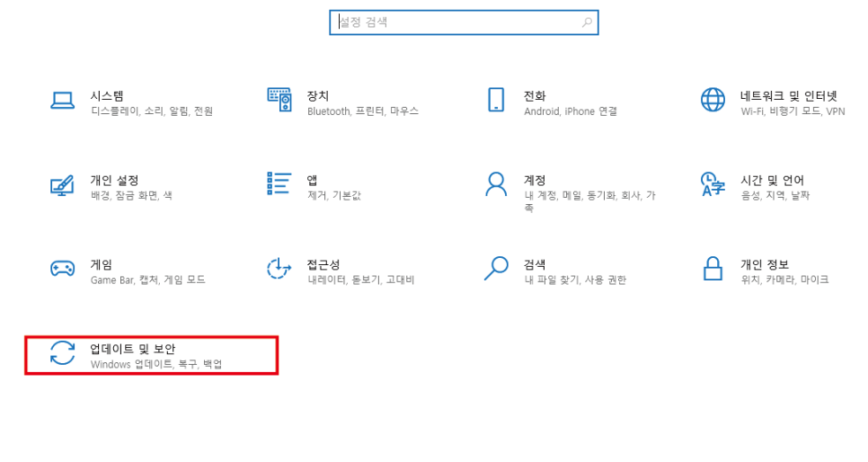868x462 pixels.
Task: Click the Gaming controller icon
Action: (x=63, y=269)
